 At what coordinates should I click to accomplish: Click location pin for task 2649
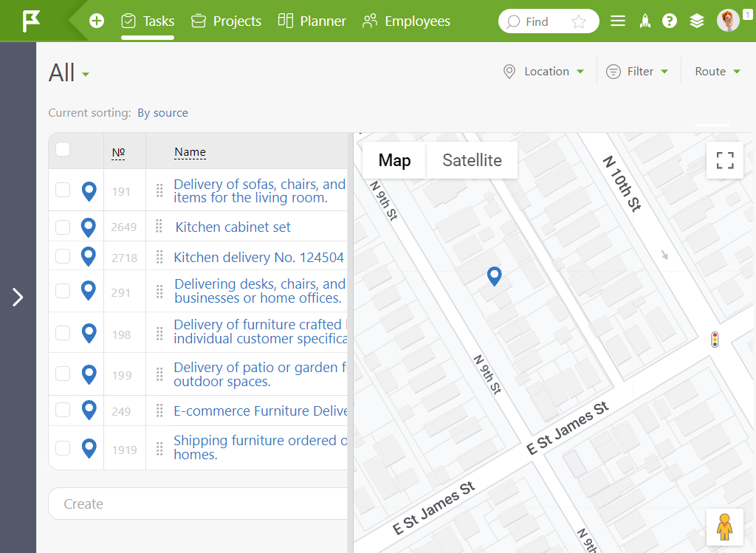tap(89, 227)
